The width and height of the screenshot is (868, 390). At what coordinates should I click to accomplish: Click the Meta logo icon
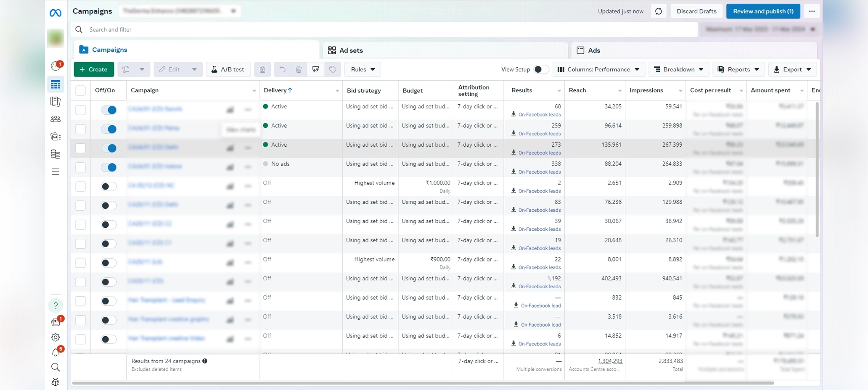click(56, 13)
